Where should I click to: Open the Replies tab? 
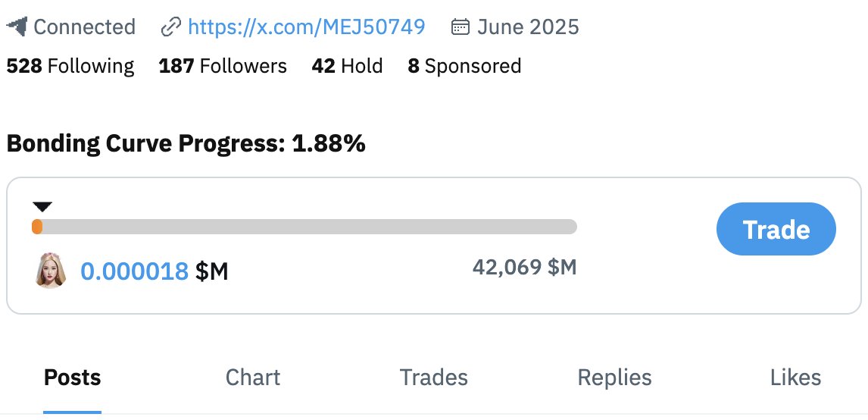point(614,378)
